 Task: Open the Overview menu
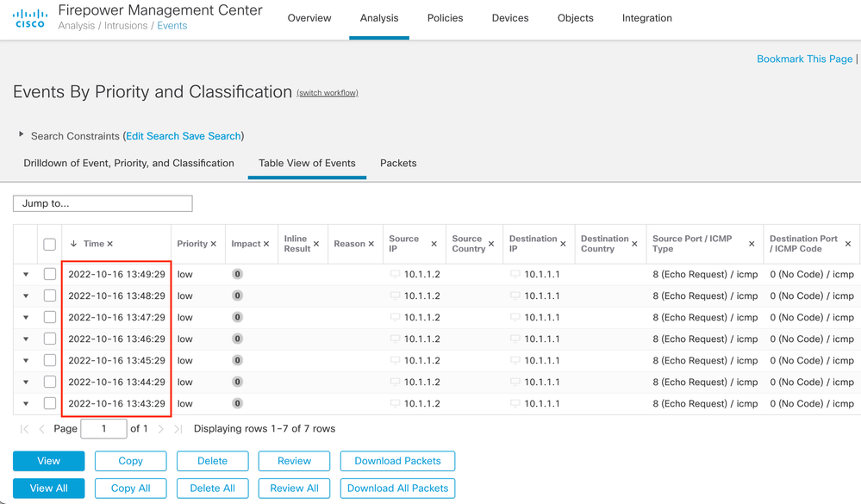click(x=309, y=18)
